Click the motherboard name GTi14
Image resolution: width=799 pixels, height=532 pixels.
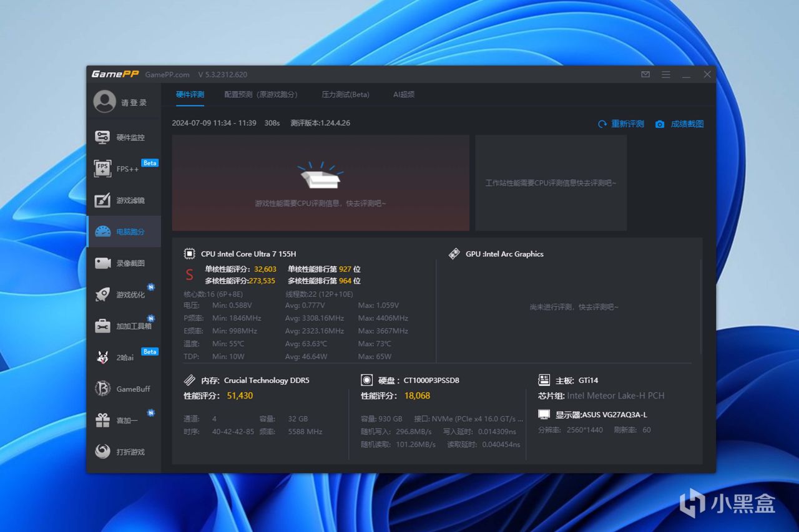click(588, 380)
